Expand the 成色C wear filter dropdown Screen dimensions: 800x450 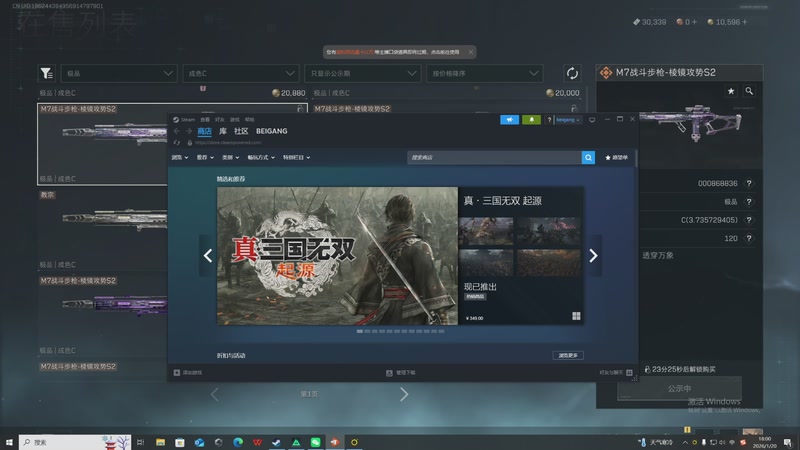coord(241,73)
